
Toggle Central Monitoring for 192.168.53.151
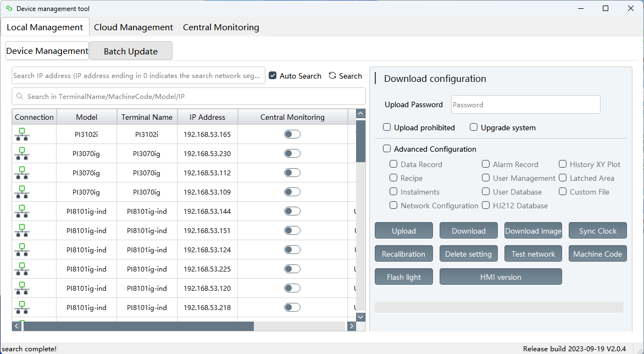[292, 230]
